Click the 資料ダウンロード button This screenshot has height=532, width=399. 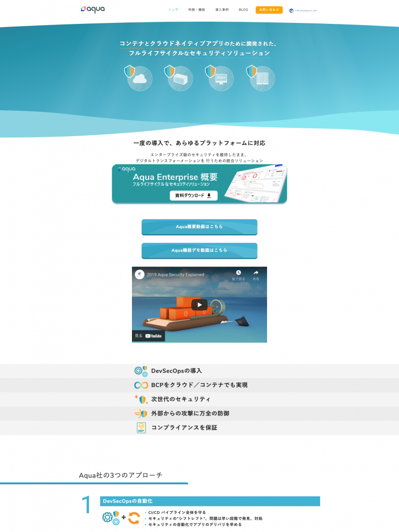[x=193, y=195]
